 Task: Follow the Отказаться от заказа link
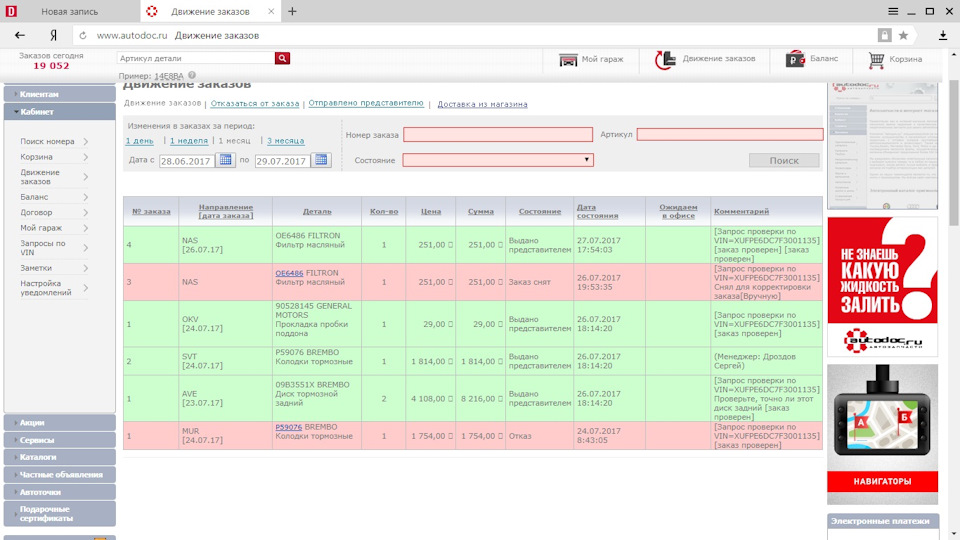tap(255, 103)
